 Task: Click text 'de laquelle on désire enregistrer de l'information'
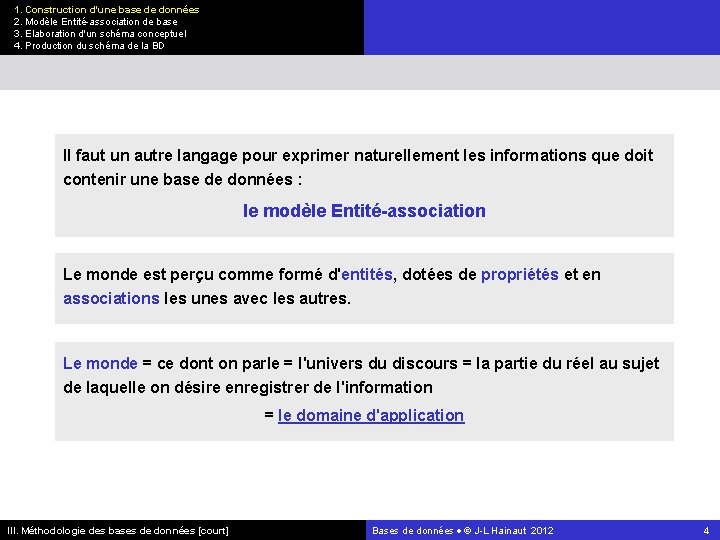coord(248,388)
